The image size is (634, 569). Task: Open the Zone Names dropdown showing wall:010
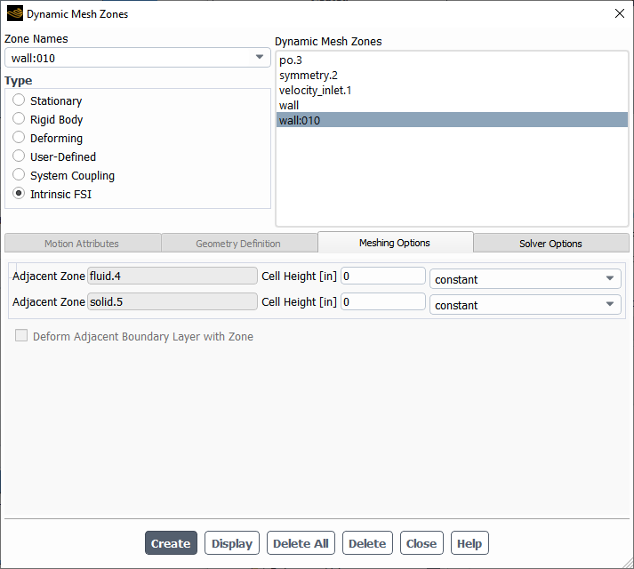[137, 58]
